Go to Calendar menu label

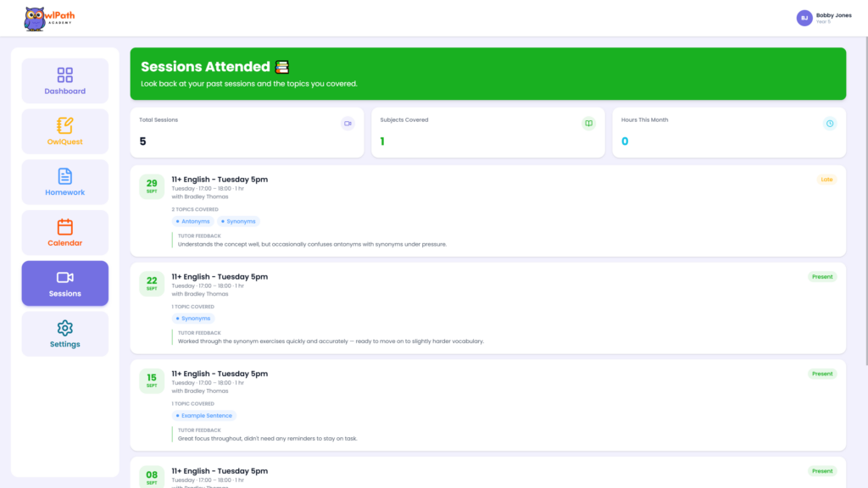[64, 243]
